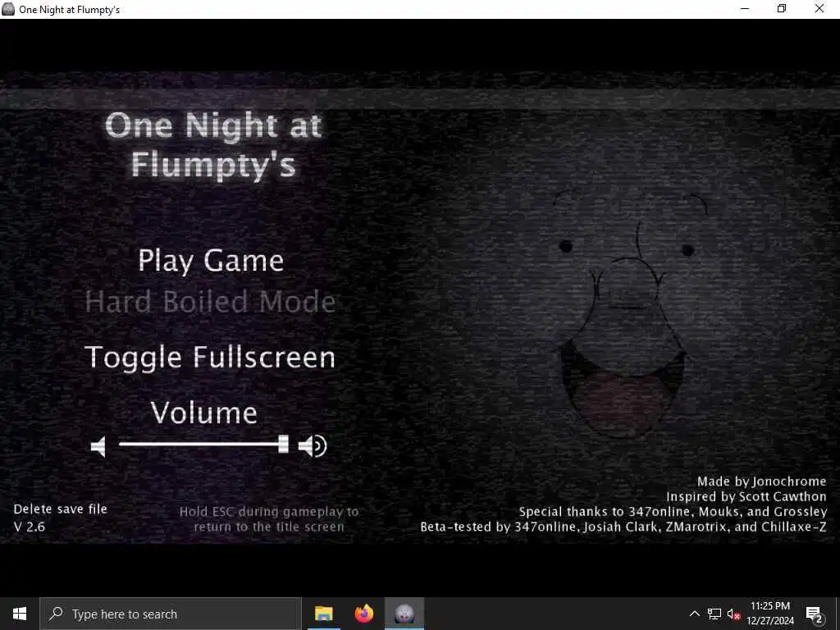Click the Type here to search box
Viewport: 840px width, 630px height.
[x=171, y=614]
